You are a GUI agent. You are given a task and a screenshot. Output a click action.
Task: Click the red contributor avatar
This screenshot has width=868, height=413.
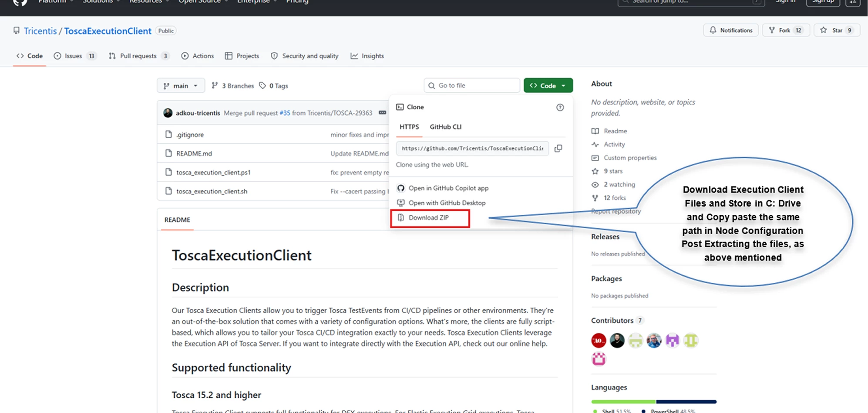[599, 340]
